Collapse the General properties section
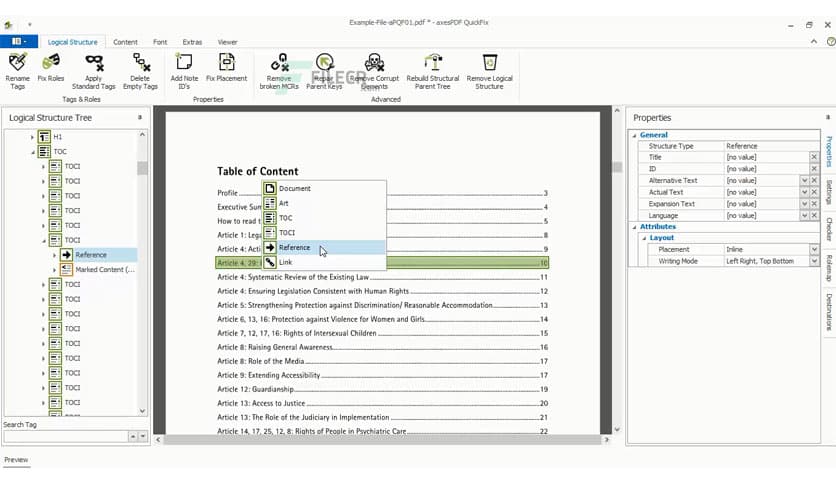836x484 pixels. tap(634, 135)
